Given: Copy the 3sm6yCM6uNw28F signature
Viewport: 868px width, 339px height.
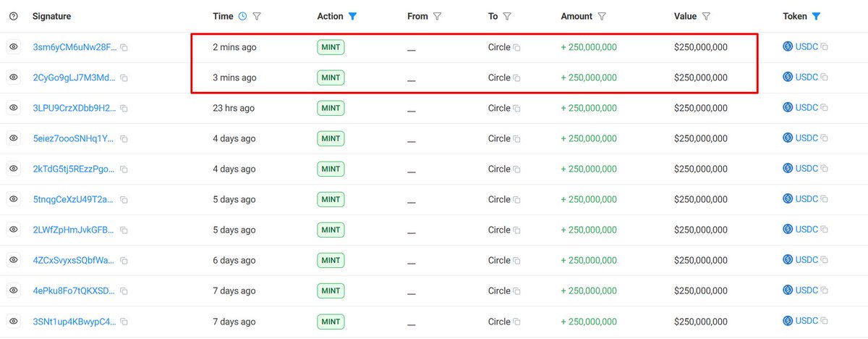Looking at the screenshot, I should tap(124, 48).
